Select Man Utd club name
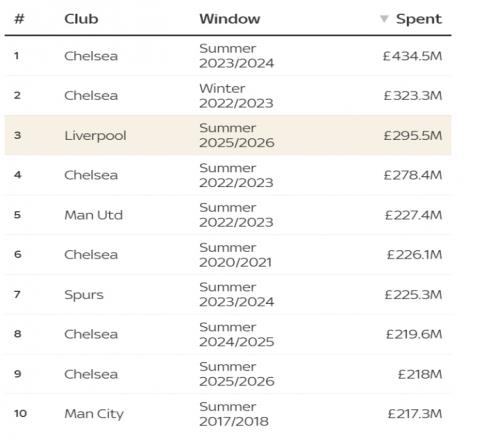This screenshot has height=440, width=500. [94, 215]
